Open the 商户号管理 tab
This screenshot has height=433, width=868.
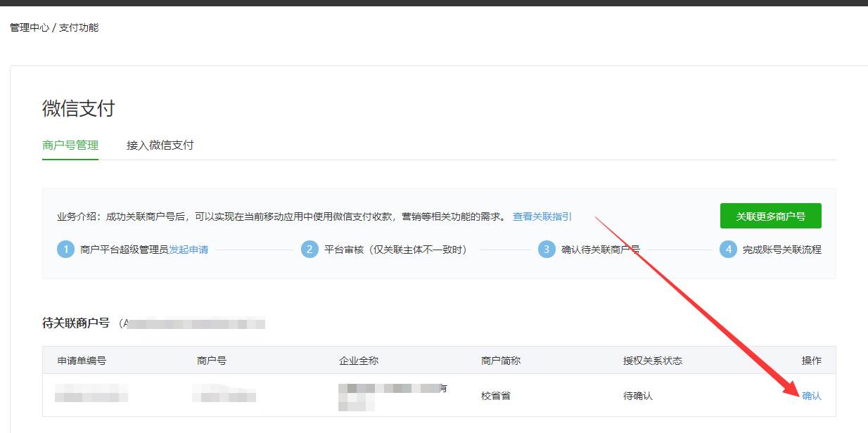[70, 146]
